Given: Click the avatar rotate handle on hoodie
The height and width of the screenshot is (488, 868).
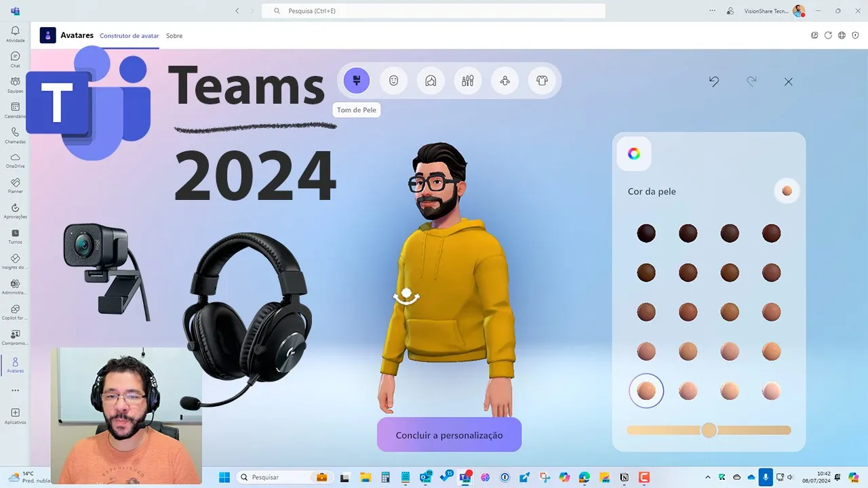Looking at the screenshot, I should (x=406, y=296).
